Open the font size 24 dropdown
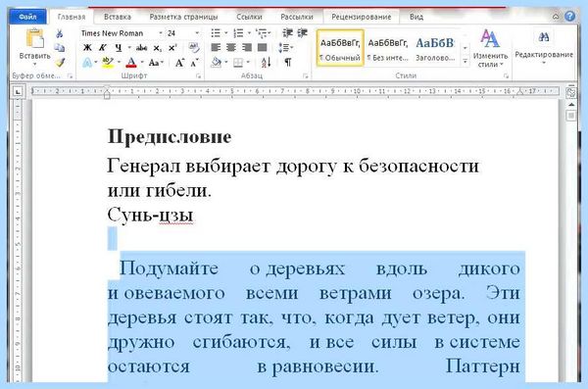The image size is (588, 389). pyautogui.click(x=197, y=33)
